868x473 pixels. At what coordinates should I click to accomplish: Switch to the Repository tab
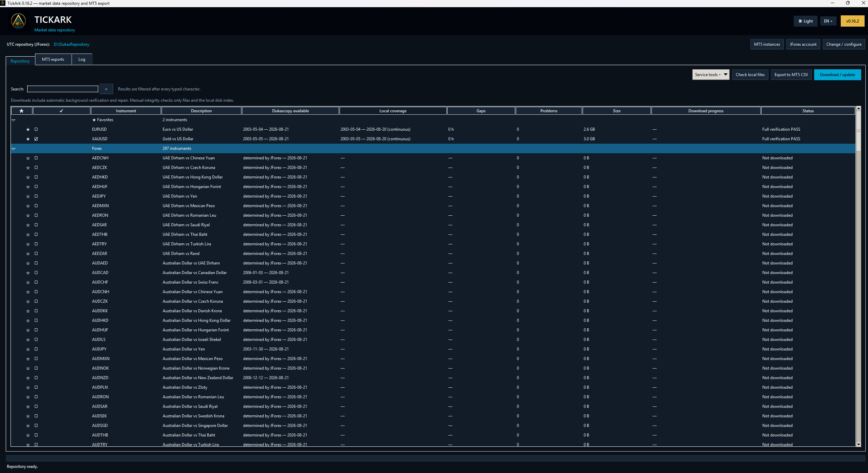pyautogui.click(x=20, y=61)
